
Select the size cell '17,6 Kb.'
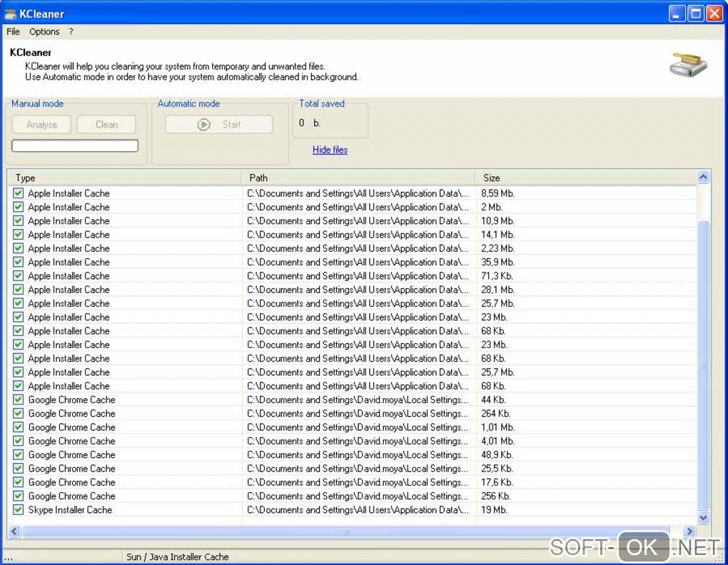coord(497,482)
